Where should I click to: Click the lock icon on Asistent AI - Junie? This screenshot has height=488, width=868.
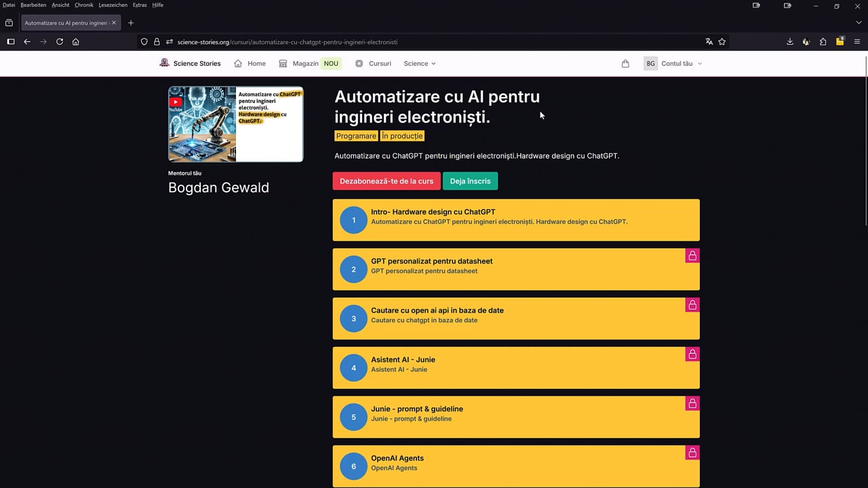692,354
